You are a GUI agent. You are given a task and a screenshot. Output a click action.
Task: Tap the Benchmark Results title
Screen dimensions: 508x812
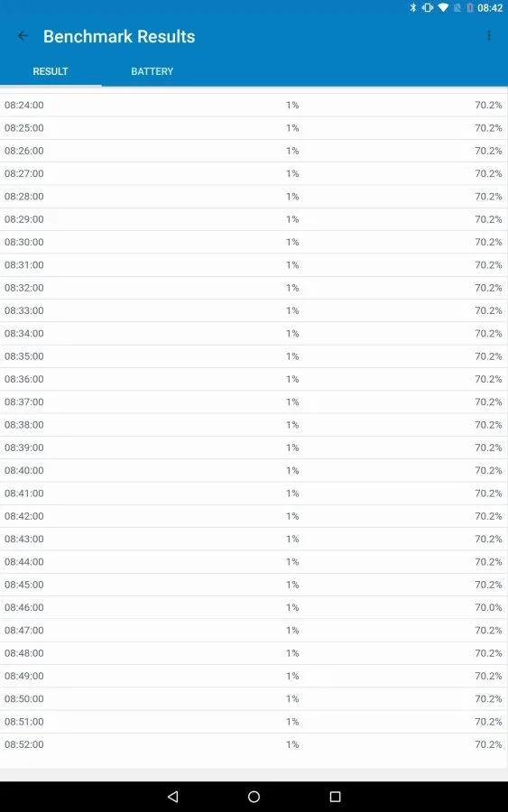(119, 36)
